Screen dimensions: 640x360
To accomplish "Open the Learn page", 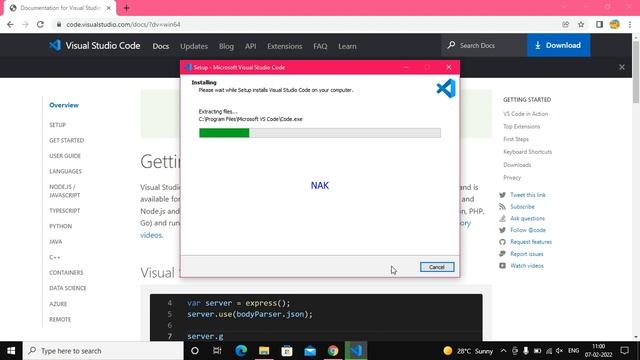I will point(347,46).
